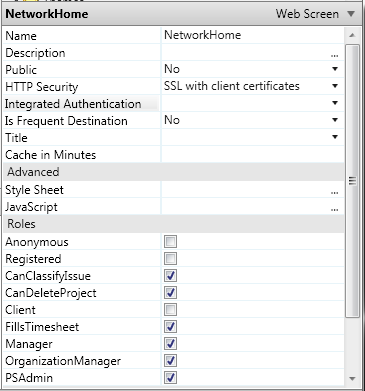The image size is (365, 391).
Task: Expand the Title dropdown arrow
Action: 335,137
